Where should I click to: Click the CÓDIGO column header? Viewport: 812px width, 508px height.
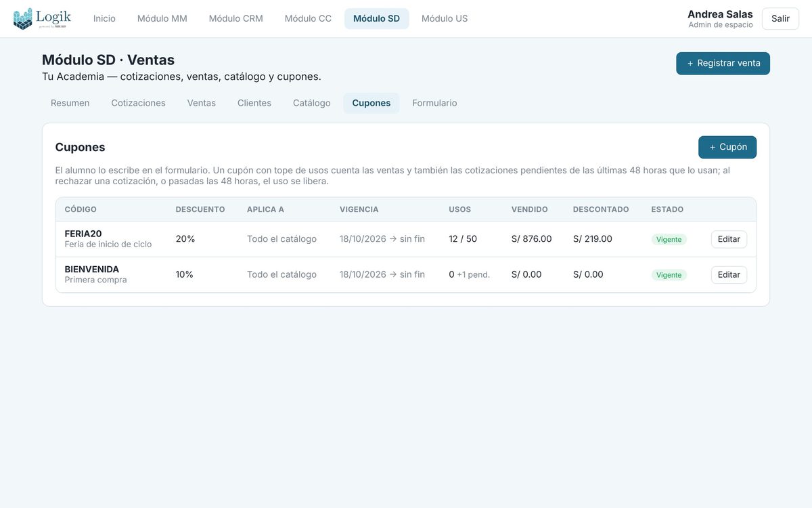81,209
